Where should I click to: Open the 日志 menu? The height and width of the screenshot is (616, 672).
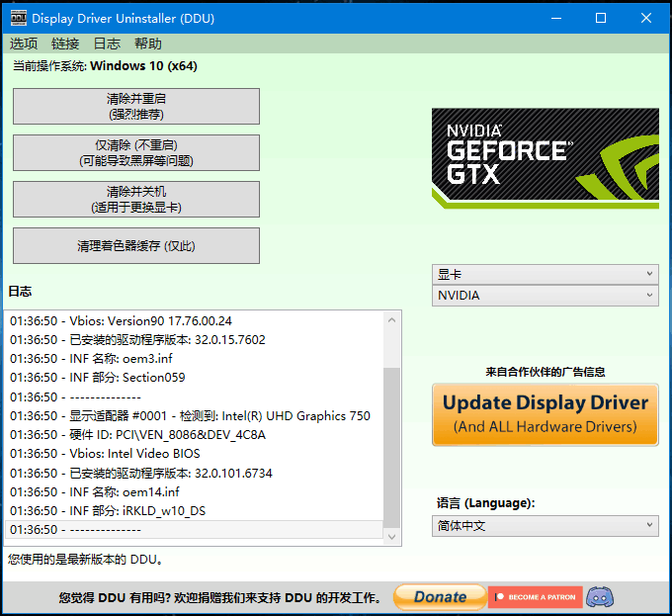coord(107,44)
